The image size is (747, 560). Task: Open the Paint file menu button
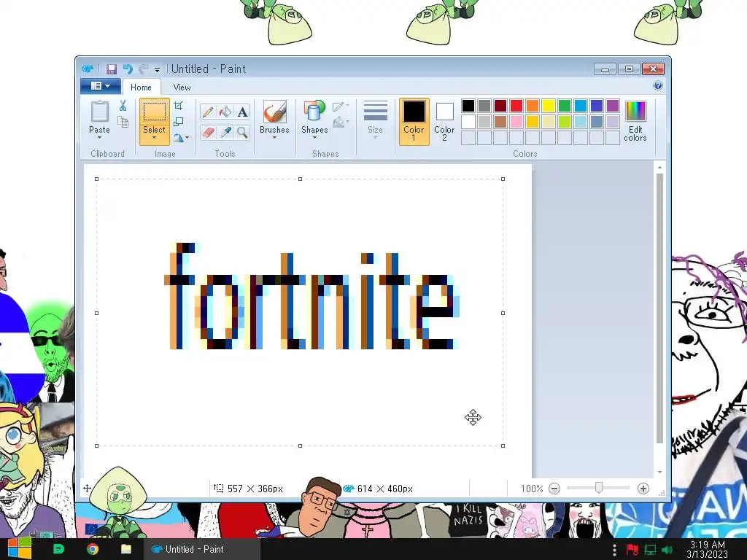point(101,86)
